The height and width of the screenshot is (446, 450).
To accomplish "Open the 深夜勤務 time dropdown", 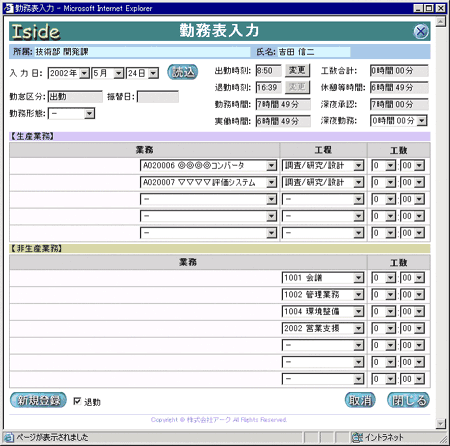I will tap(399, 121).
